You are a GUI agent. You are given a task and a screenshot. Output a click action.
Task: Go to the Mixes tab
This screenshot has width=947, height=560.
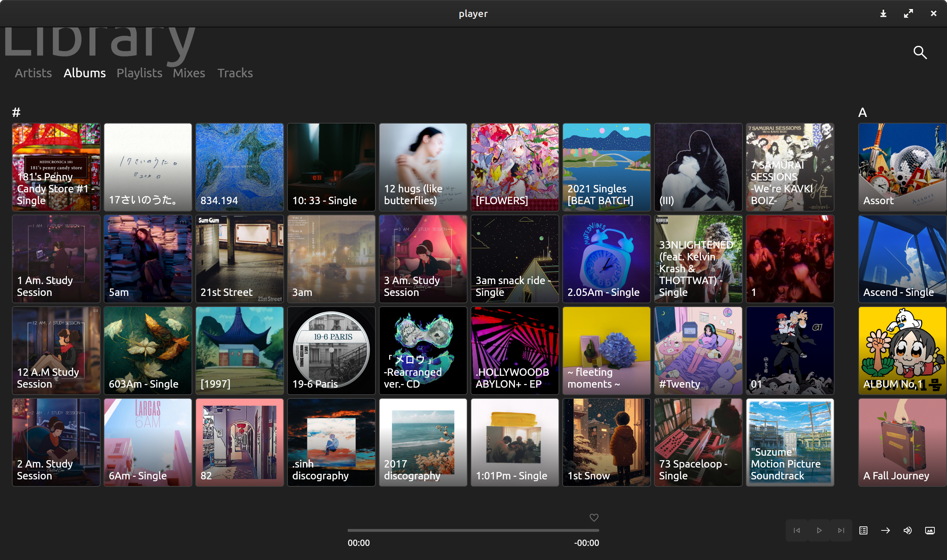point(189,73)
